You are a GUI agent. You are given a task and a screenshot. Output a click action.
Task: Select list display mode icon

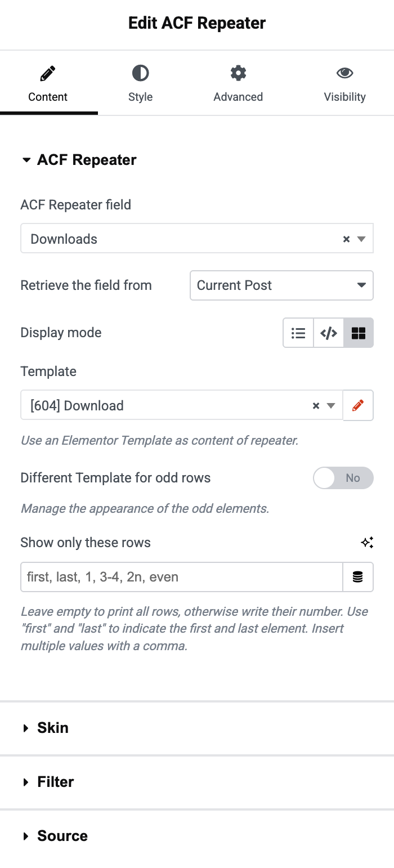298,333
